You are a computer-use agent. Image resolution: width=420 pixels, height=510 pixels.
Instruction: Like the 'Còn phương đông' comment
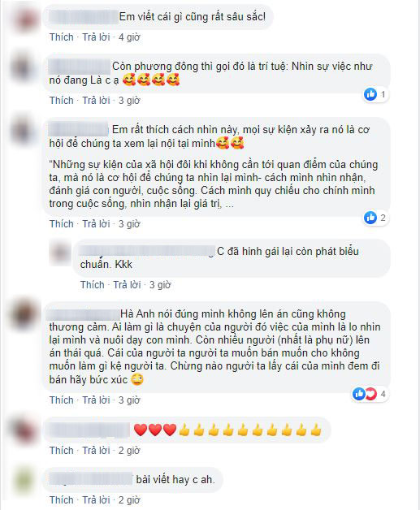pyautogui.click(x=62, y=101)
